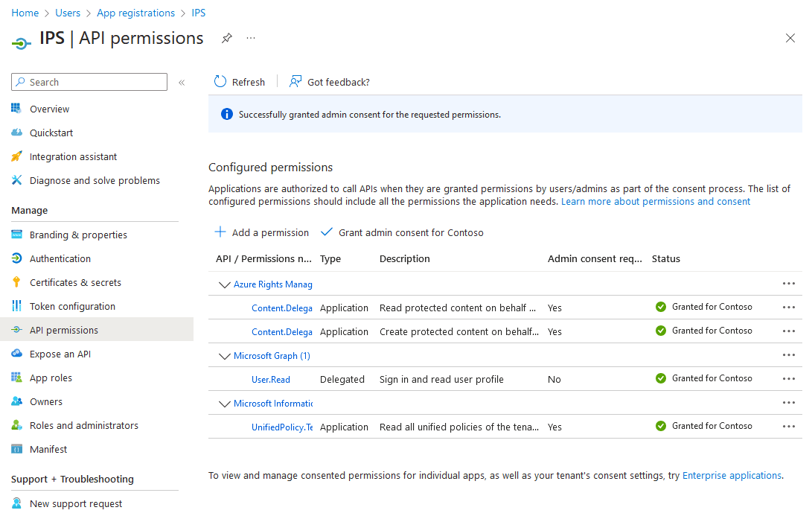
Task: Select Certificates & secrets key icon
Action: [16, 282]
